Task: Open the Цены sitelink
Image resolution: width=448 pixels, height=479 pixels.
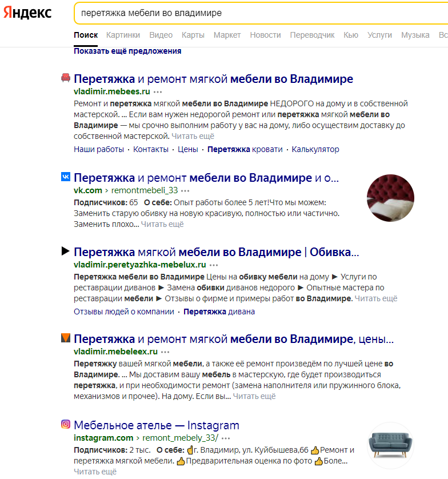Action: click(x=188, y=149)
